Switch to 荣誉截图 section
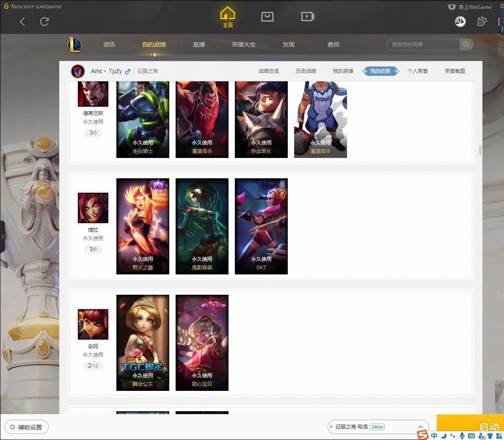504x440 pixels. [x=455, y=71]
